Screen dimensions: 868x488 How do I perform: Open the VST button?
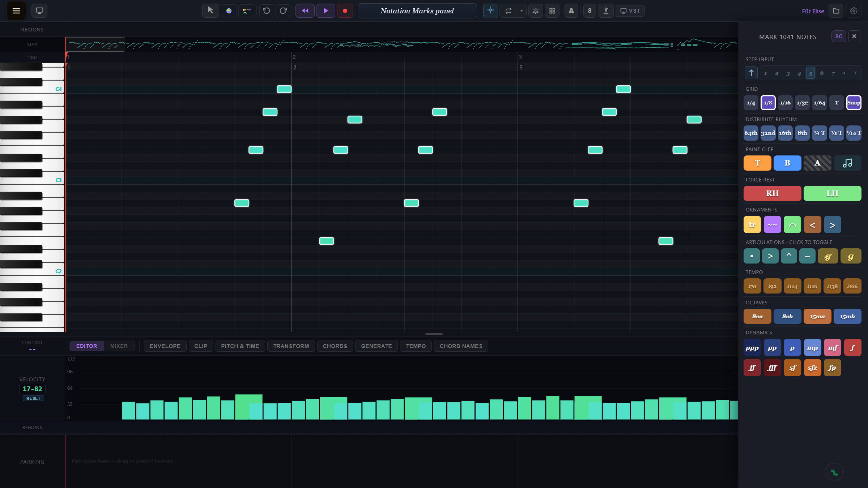point(630,11)
